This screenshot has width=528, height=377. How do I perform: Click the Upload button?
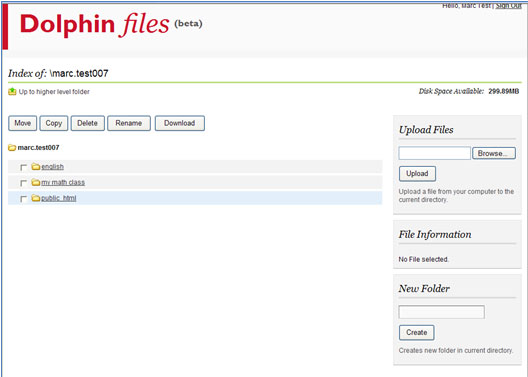click(x=417, y=174)
